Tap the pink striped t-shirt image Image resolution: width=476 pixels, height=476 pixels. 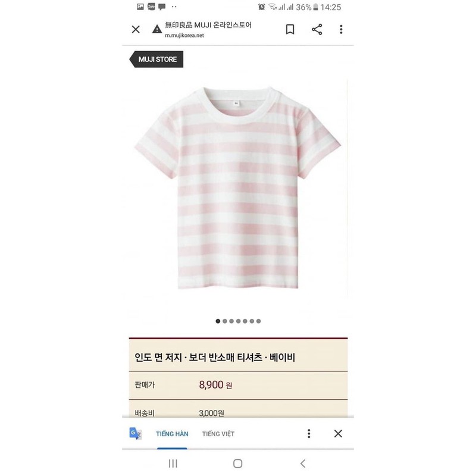point(237,187)
